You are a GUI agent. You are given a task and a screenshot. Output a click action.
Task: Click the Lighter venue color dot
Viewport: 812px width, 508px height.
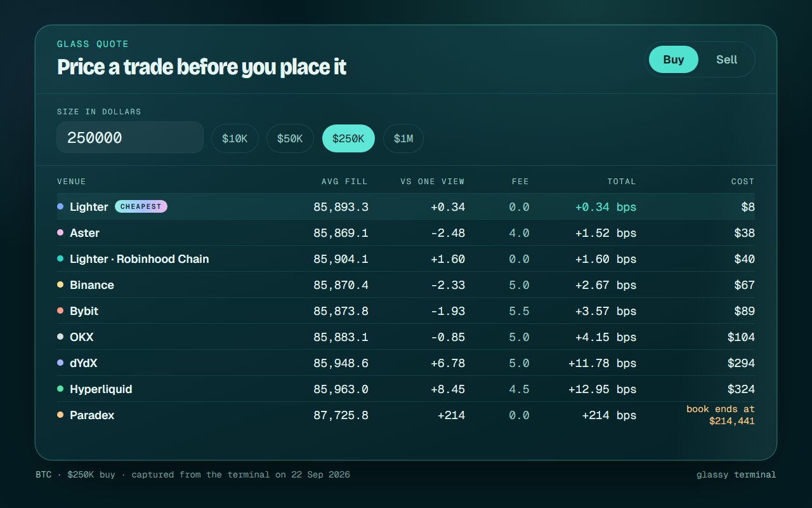point(60,206)
